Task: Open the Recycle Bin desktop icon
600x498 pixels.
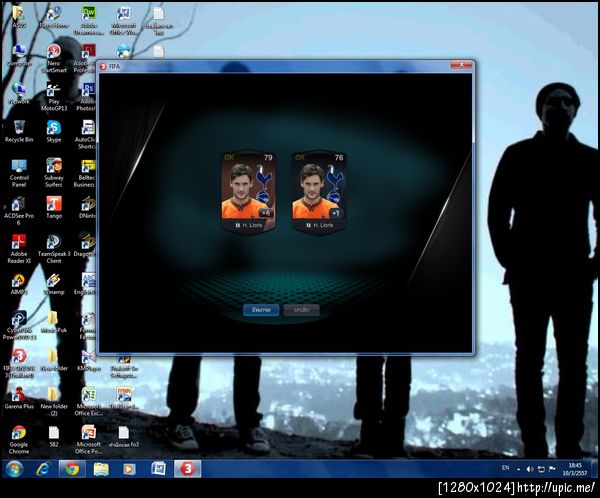Action: (19, 132)
